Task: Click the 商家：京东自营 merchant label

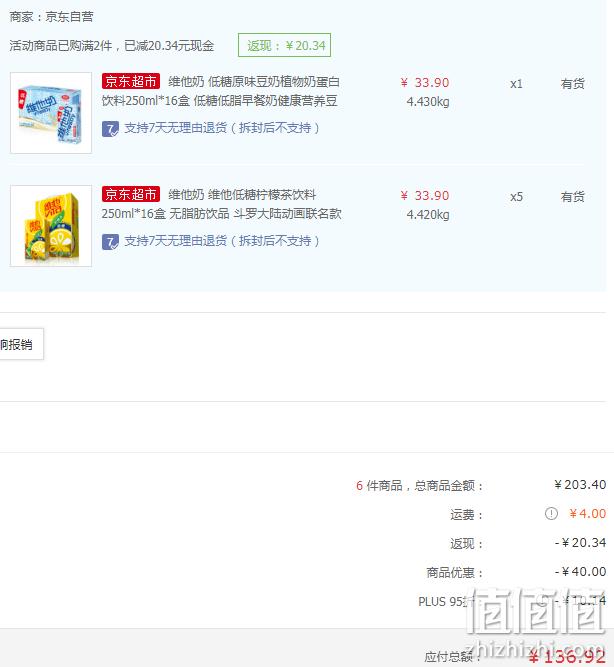Action: click(x=51, y=17)
